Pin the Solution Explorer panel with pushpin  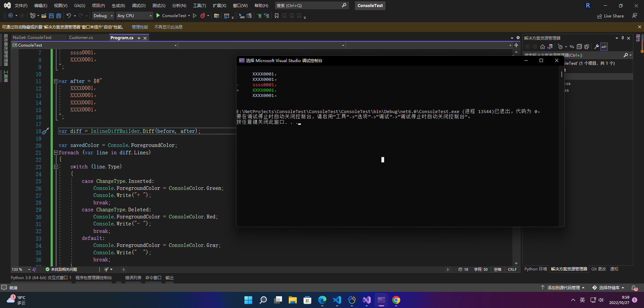point(623,38)
